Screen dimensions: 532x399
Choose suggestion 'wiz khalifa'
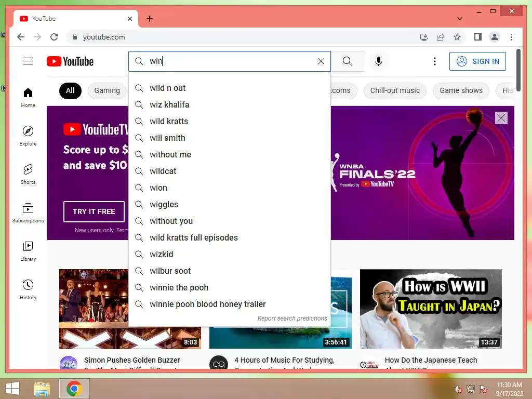pos(230,105)
